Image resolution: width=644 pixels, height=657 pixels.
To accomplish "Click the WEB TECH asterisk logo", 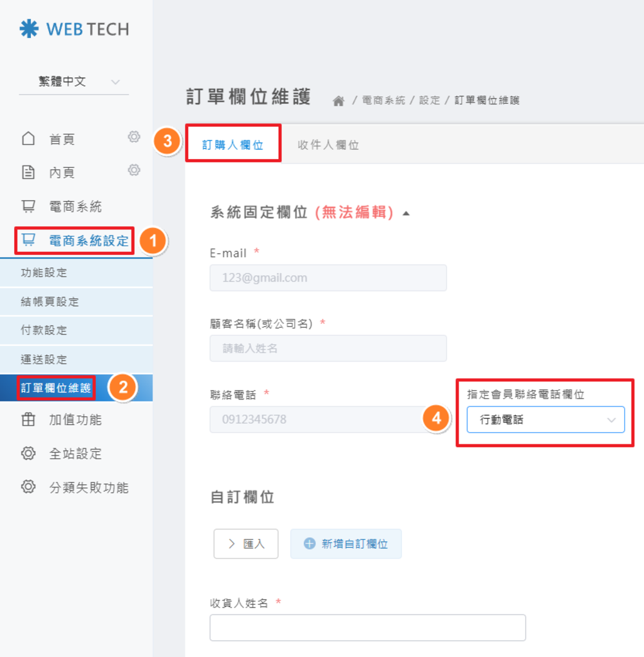I will pos(28,29).
